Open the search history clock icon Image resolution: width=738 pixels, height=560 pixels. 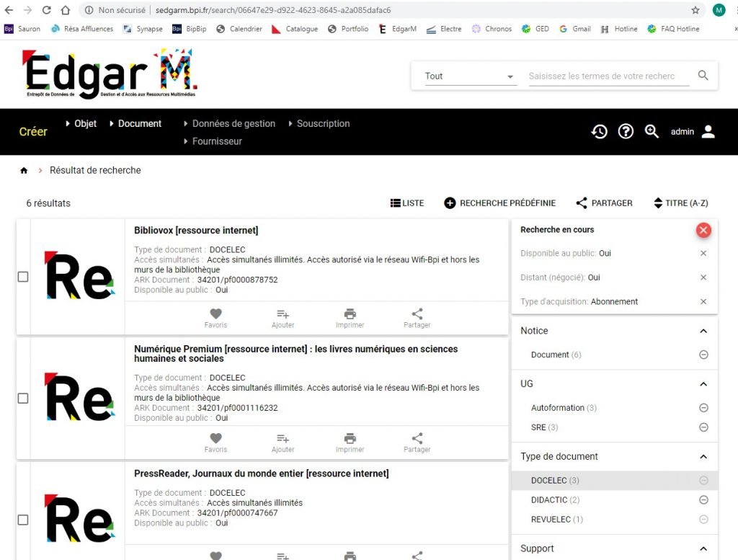599,131
